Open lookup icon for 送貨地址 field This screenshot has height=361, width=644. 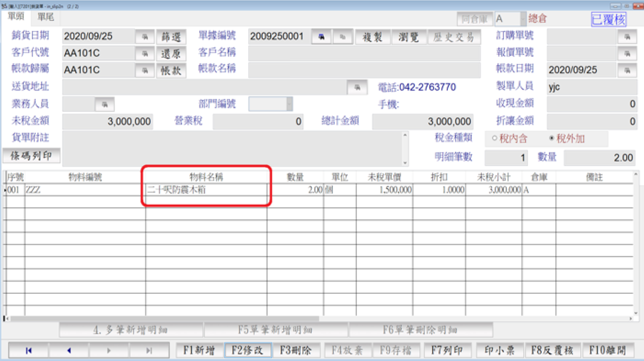click(x=357, y=87)
